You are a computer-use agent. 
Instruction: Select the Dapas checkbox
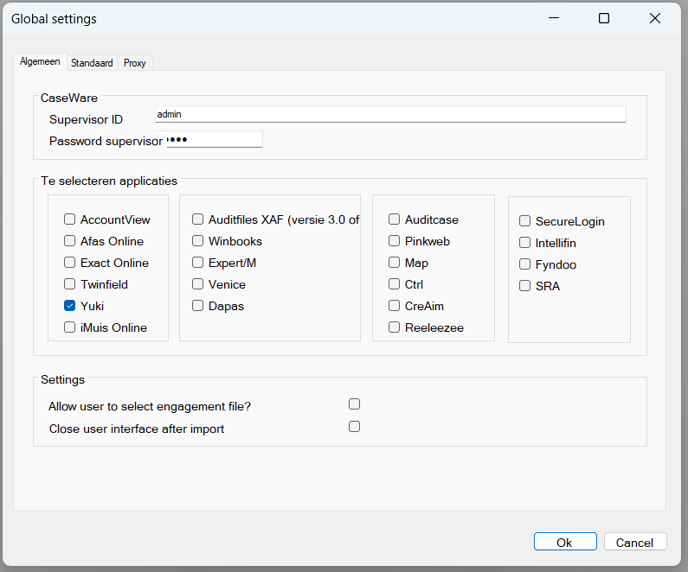(198, 305)
